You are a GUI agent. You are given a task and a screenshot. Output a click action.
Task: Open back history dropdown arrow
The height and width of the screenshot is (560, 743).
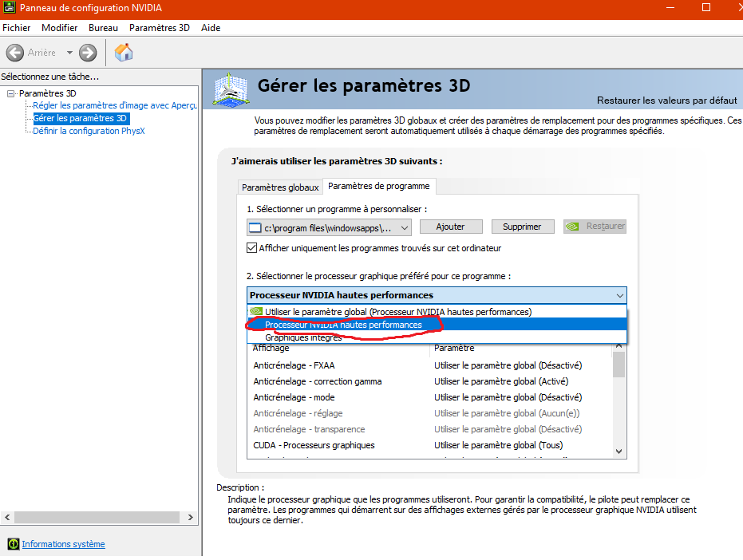69,53
